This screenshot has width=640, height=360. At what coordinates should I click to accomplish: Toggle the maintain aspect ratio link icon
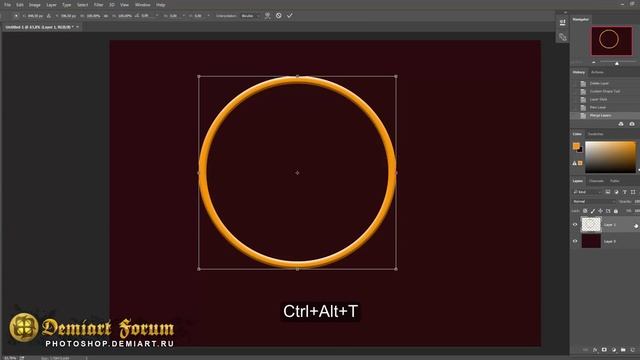[x=106, y=16]
